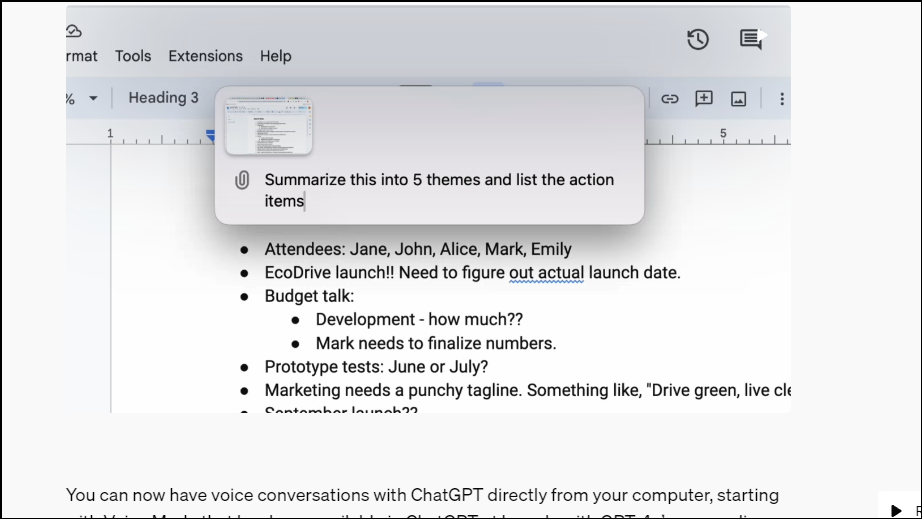Click the cloud save status icon

coord(74,31)
